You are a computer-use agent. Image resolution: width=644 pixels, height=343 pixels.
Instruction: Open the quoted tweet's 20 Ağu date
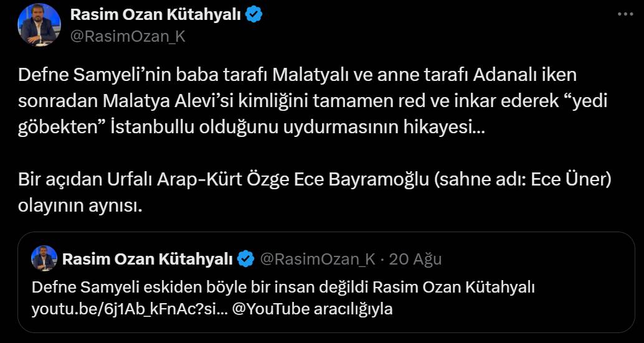pyautogui.click(x=415, y=260)
